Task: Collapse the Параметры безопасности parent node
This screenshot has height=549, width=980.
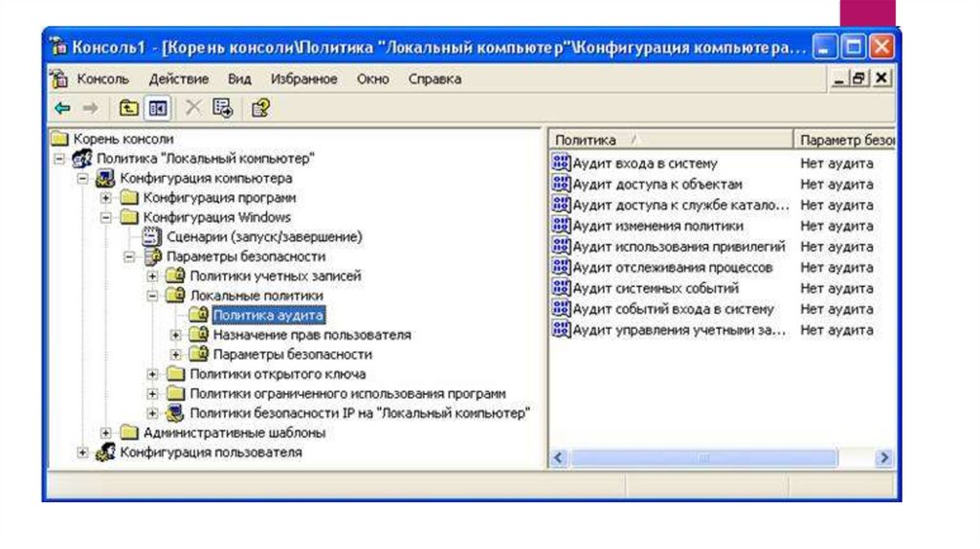Action: click(129, 256)
